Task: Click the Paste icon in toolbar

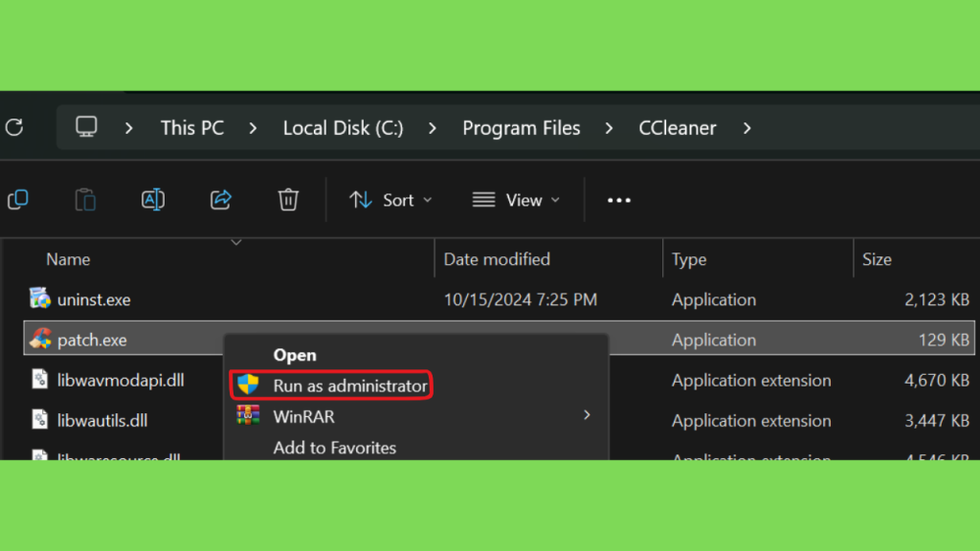Action: tap(85, 200)
